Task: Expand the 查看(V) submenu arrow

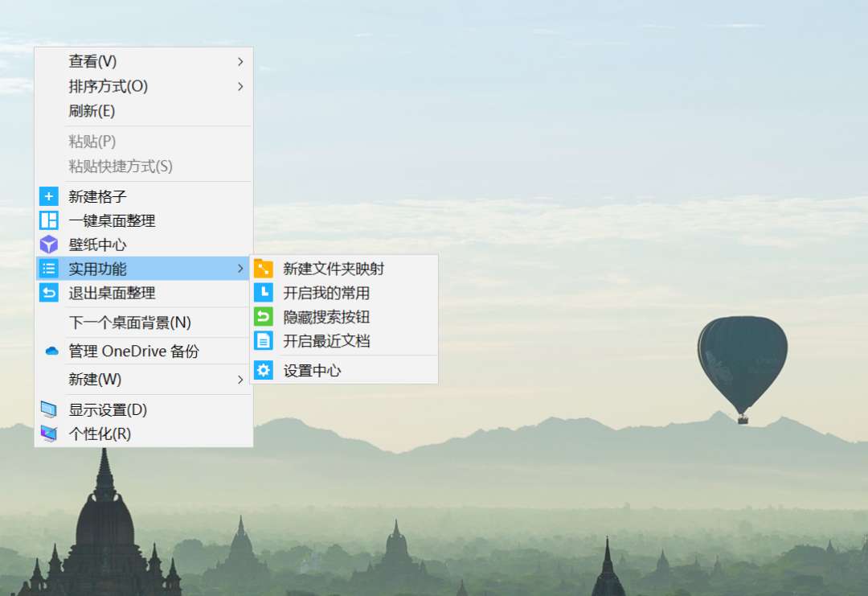Action: pyautogui.click(x=240, y=61)
